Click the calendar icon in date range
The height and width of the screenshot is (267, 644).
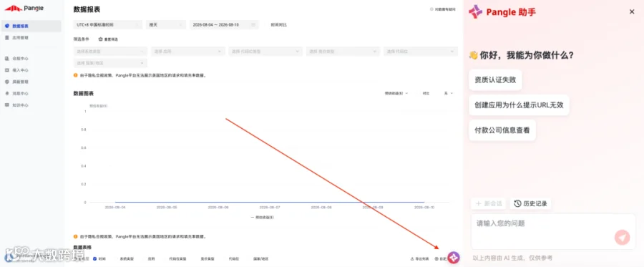click(253, 24)
